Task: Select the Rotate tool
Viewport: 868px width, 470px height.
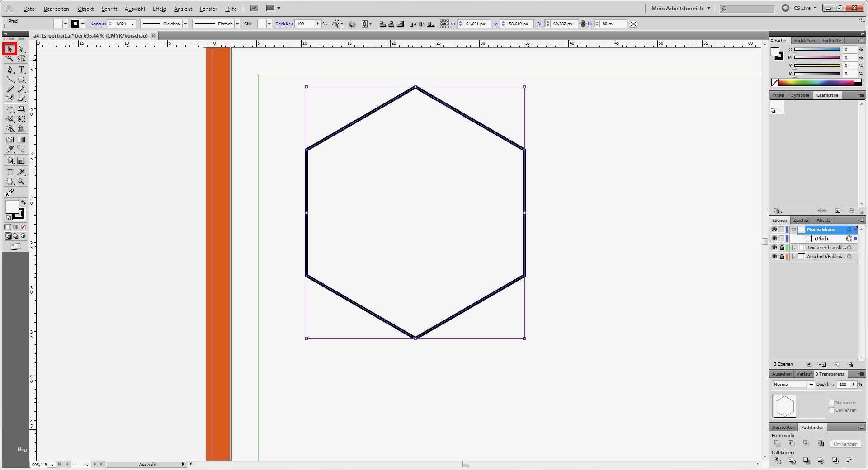Action: (x=10, y=109)
